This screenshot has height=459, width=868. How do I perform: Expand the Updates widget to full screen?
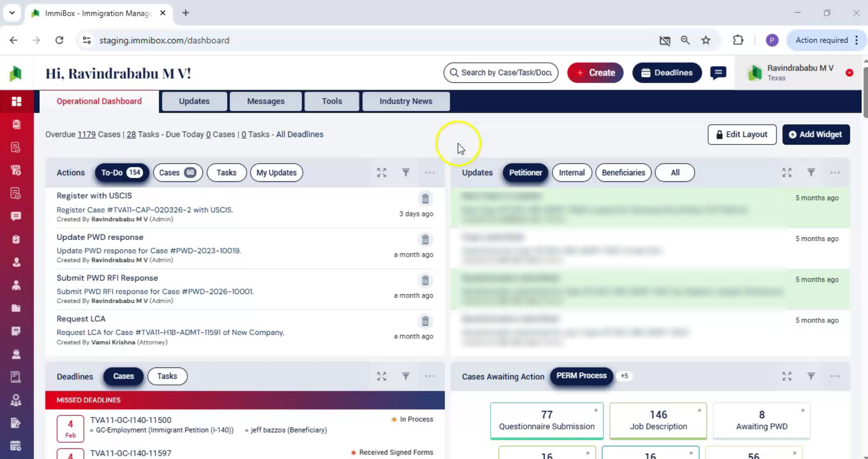click(787, 173)
